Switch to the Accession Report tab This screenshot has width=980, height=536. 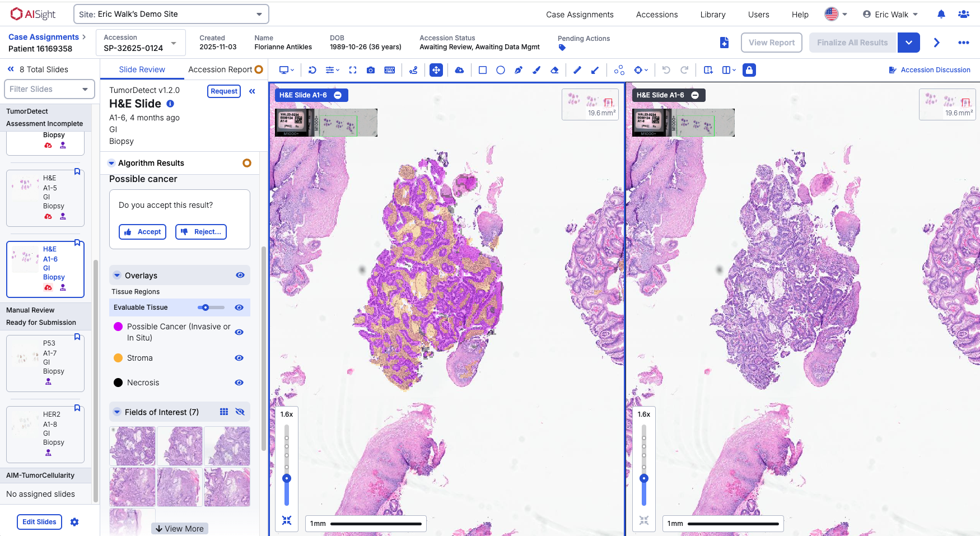point(220,69)
